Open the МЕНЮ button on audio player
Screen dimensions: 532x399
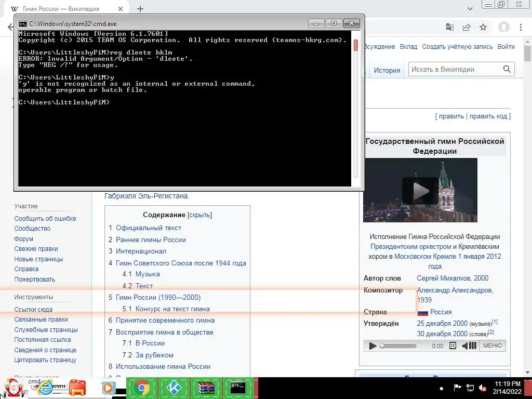point(493,345)
